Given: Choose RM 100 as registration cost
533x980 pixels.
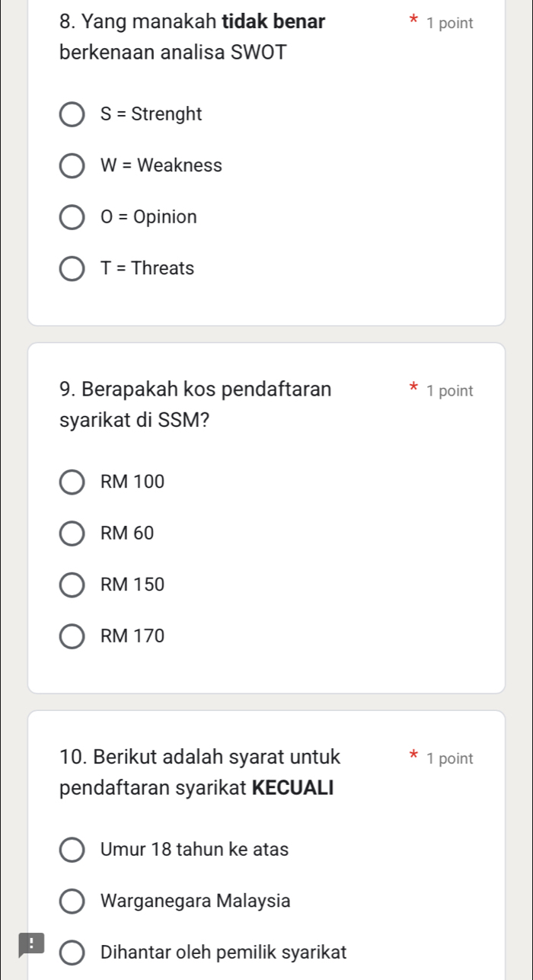Looking at the screenshot, I should (72, 482).
